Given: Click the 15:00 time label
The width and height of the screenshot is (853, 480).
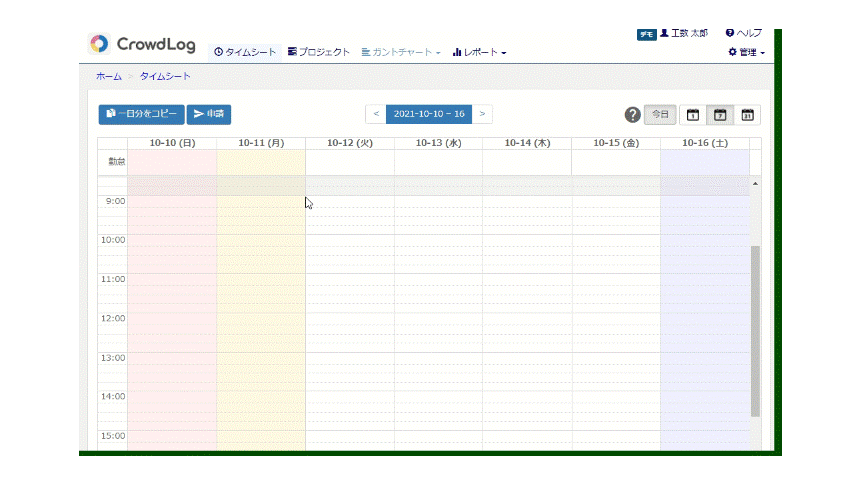Looking at the screenshot, I should point(113,436).
